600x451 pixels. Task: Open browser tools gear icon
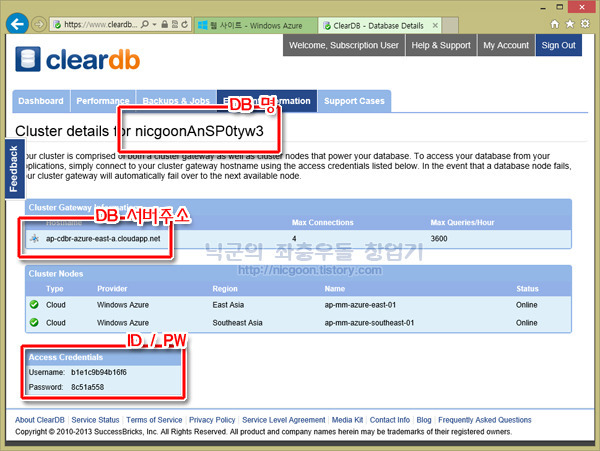click(x=585, y=24)
